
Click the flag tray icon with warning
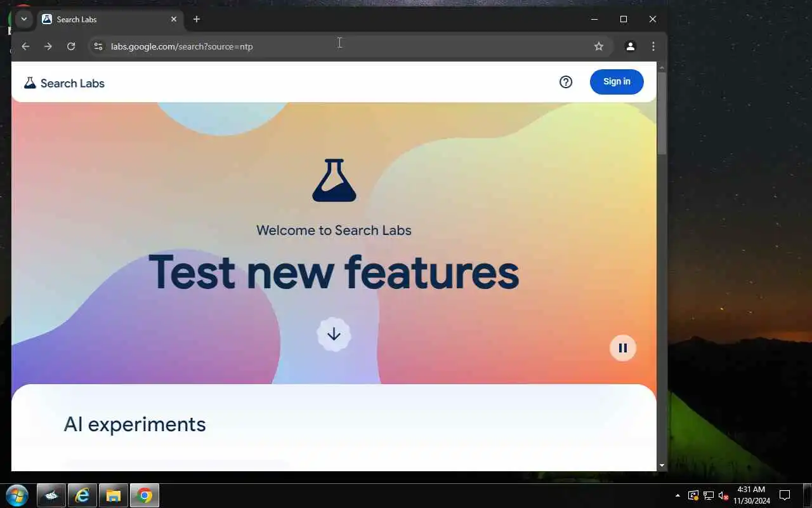click(693, 496)
